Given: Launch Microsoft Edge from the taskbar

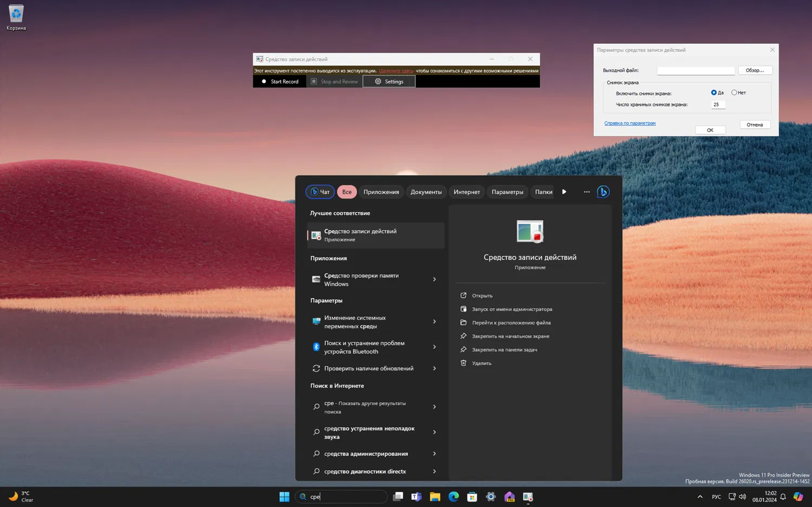Looking at the screenshot, I should click(454, 497).
